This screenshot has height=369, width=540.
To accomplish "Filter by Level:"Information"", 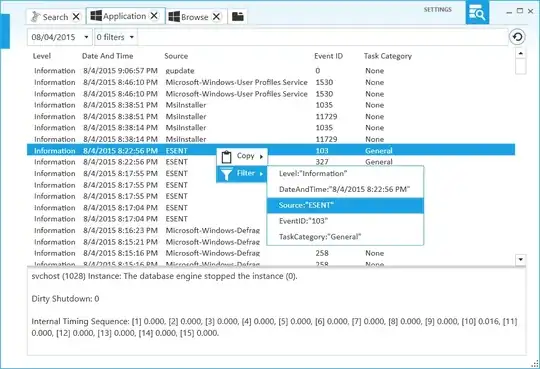I will (x=345, y=174).
